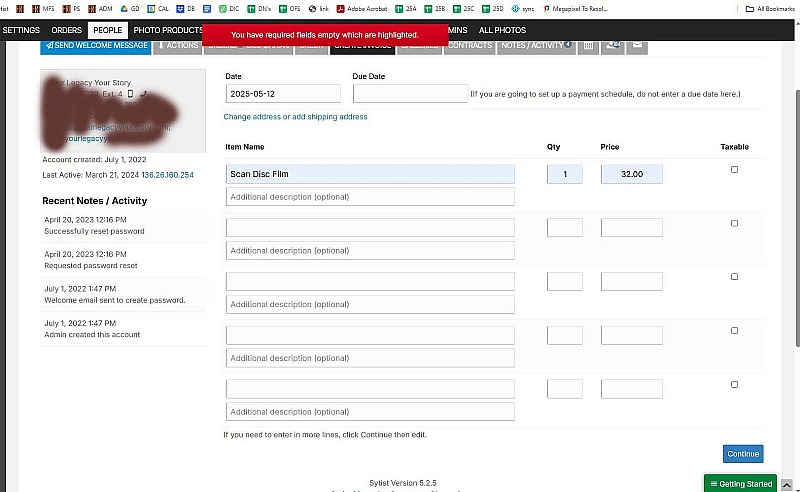
Task: Click the page's vertical scrollbar
Action: coord(797,219)
